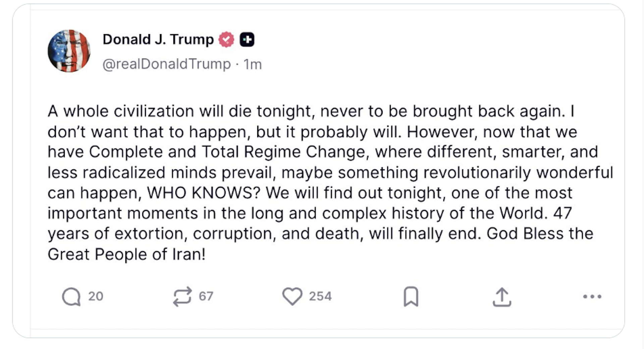View the 20 replies count
Viewport: 644px width, 349px height.
(96, 296)
